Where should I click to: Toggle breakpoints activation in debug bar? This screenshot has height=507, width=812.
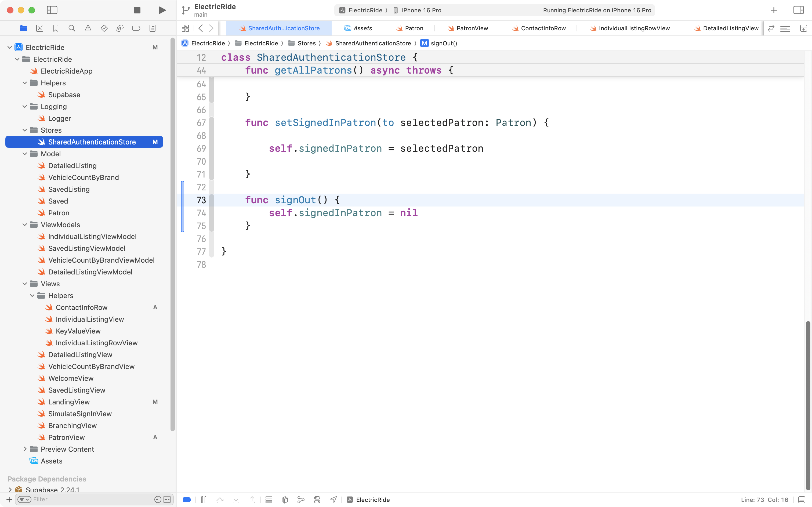187,500
